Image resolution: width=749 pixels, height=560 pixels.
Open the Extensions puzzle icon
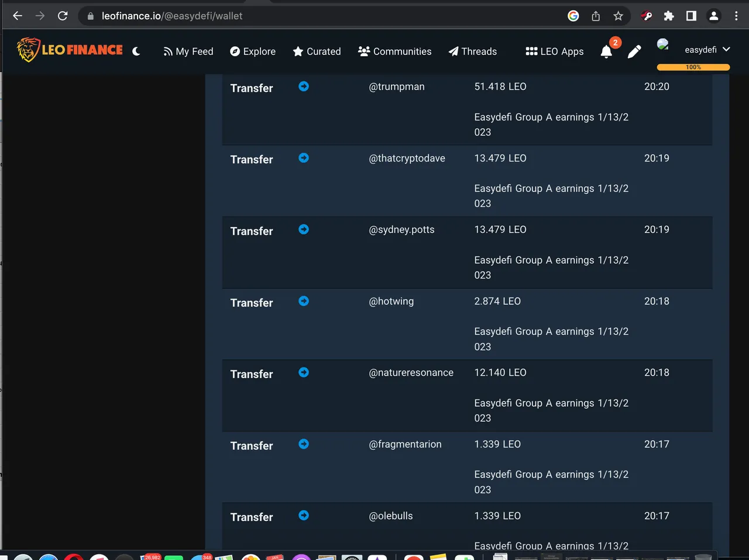[x=669, y=16]
